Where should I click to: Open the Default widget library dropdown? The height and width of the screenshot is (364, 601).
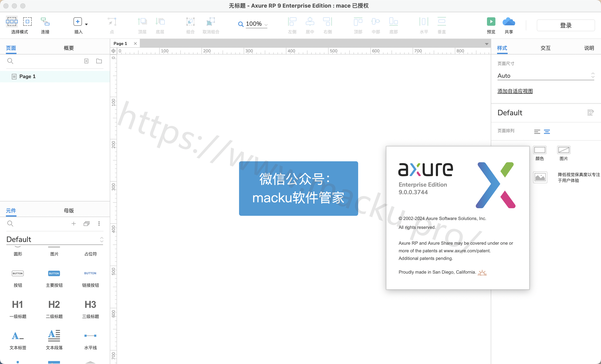55,239
